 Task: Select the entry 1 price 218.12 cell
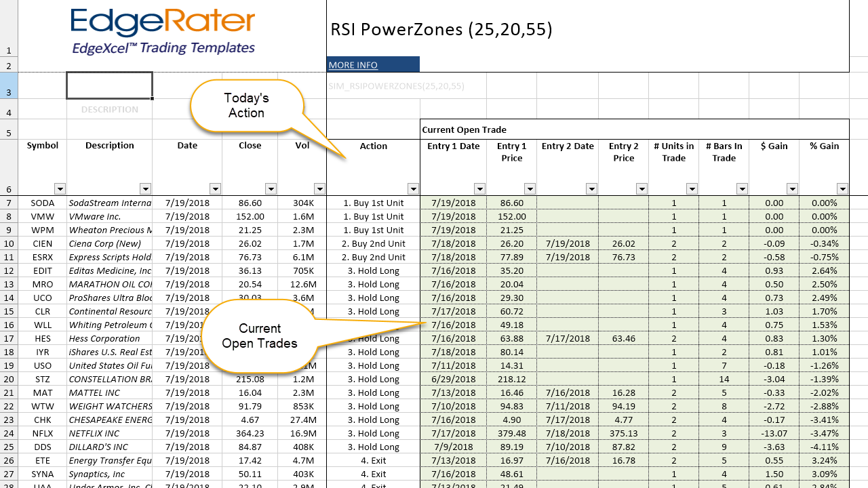click(512, 379)
